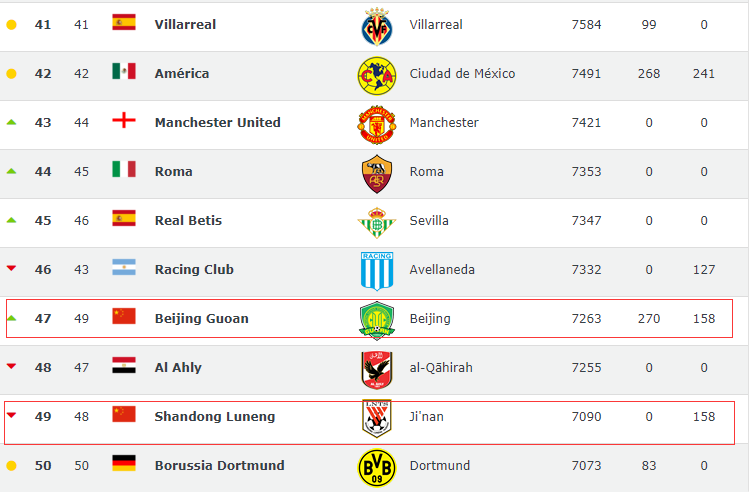Click the Mexico flag beside América
This screenshot has width=749, height=492.
point(124,71)
